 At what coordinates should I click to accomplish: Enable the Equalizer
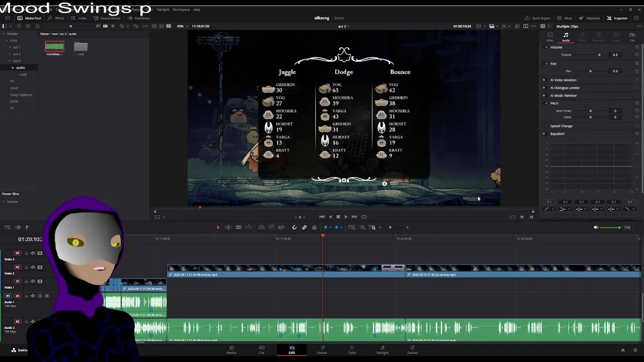(x=544, y=134)
